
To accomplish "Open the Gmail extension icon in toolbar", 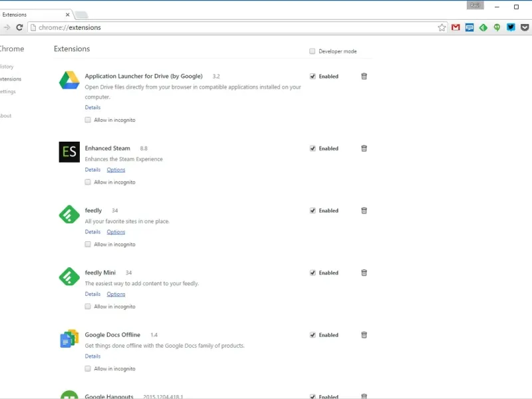I will pos(456,27).
